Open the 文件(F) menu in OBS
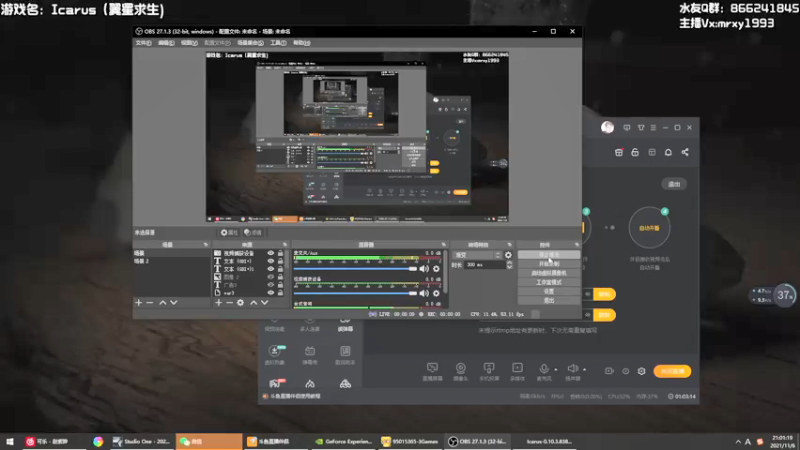This screenshot has width=800, height=450. (143, 43)
